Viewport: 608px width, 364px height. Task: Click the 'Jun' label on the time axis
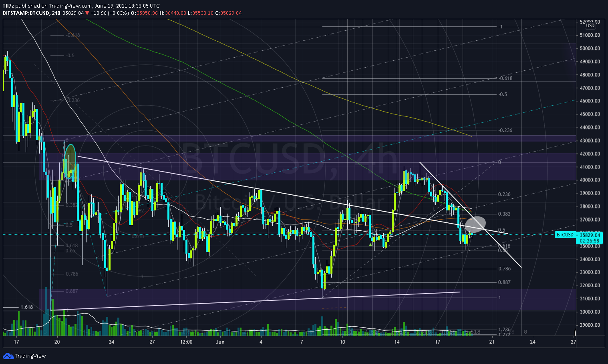tap(220, 342)
